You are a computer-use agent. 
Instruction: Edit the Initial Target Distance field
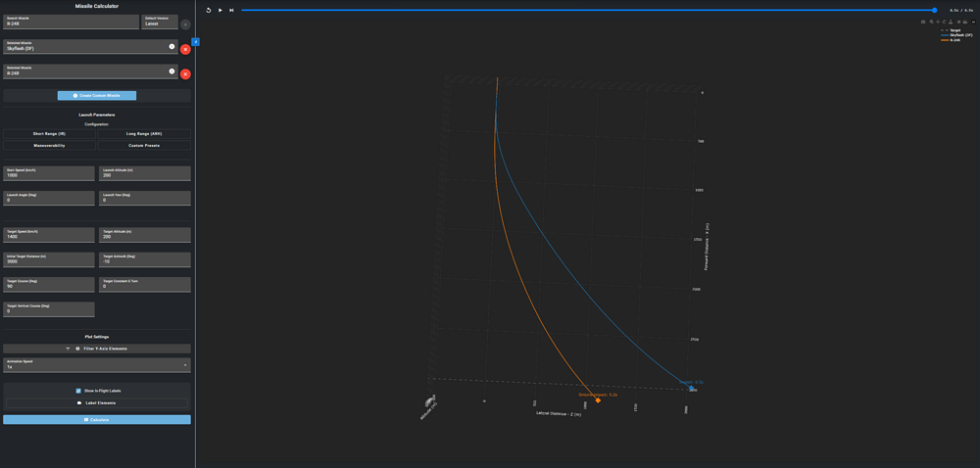coord(49,259)
